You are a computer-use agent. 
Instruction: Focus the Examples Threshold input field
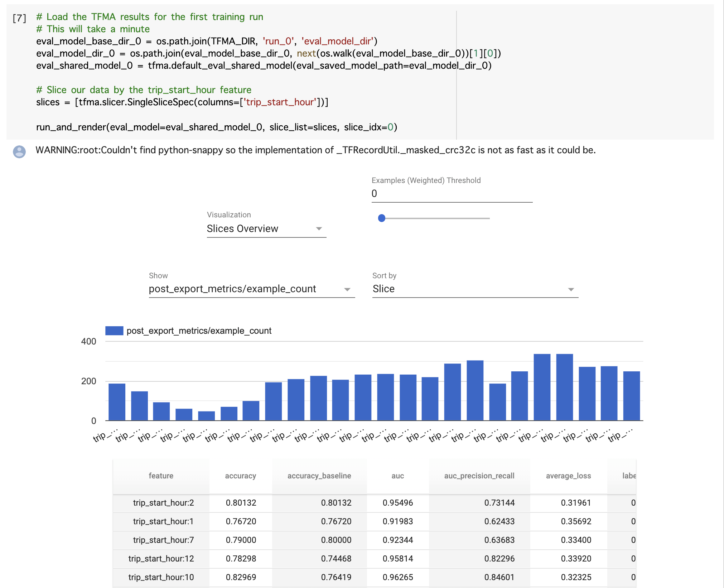click(x=451, y=194)
